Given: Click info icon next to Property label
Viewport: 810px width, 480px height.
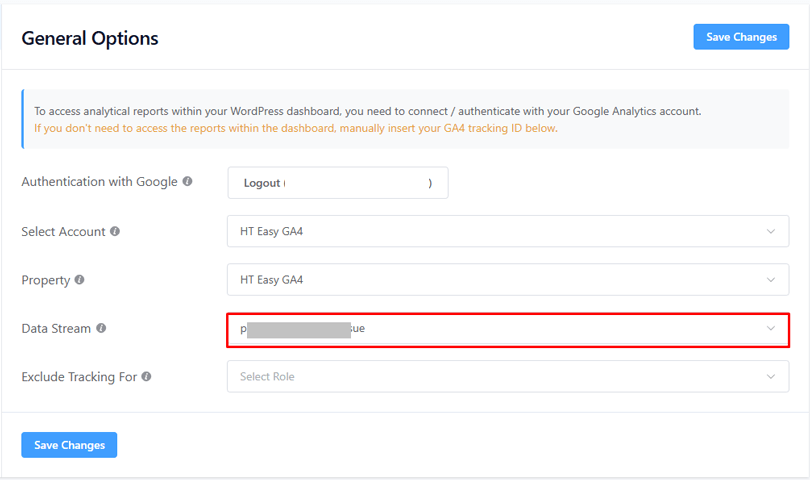Looking at the screenshot, I should point(80,280).
